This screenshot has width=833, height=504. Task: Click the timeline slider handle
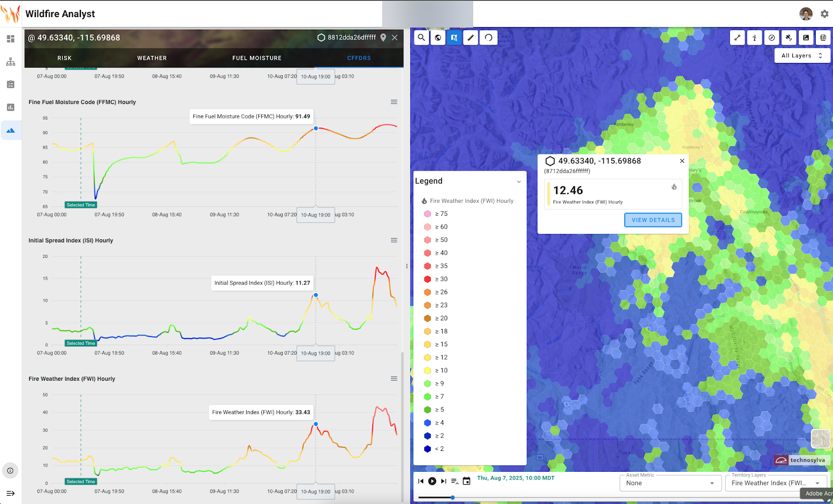[x=452, y=498]
